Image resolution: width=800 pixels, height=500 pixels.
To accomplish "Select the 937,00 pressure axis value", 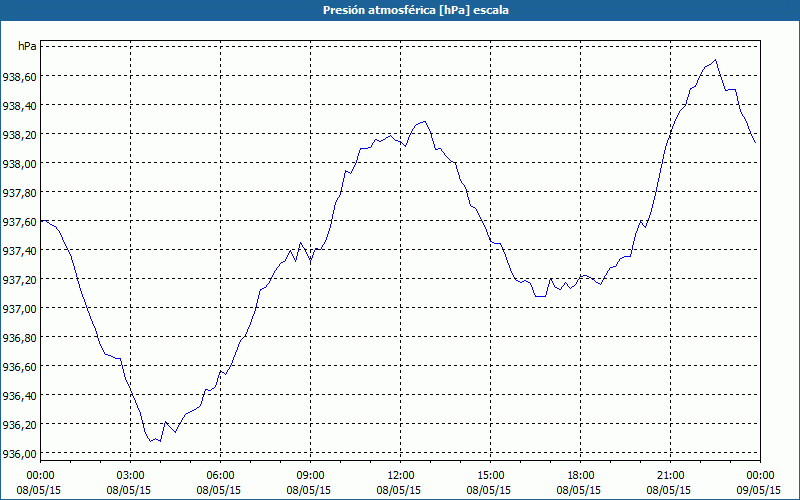I will pos(19,308).
